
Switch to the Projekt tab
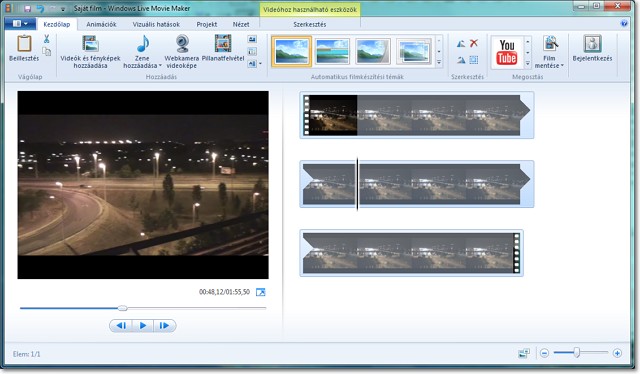pos(207,24)
